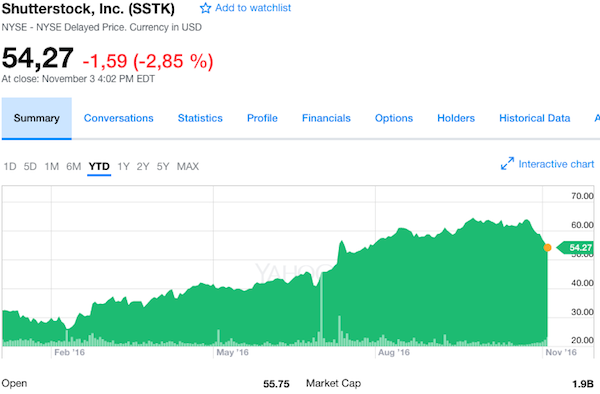Set chart range to 1M
Viewport: 600px width, 394px height.
pyautogui.click(x=52, y=166)
